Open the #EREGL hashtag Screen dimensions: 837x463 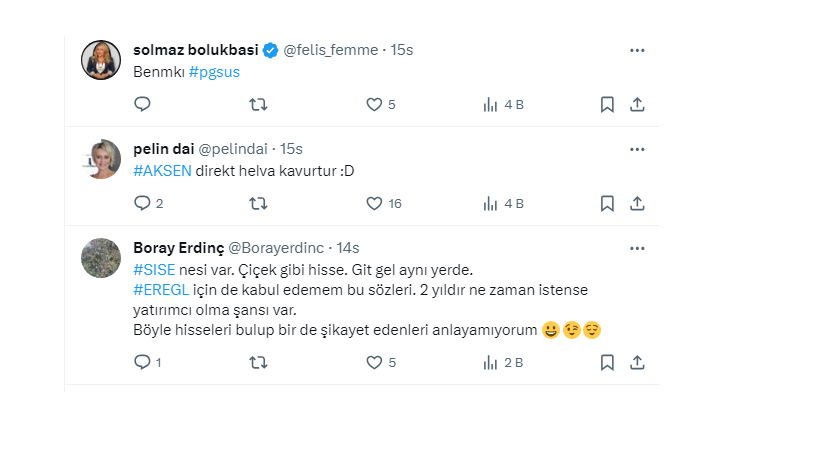click(x=161, y=289)
